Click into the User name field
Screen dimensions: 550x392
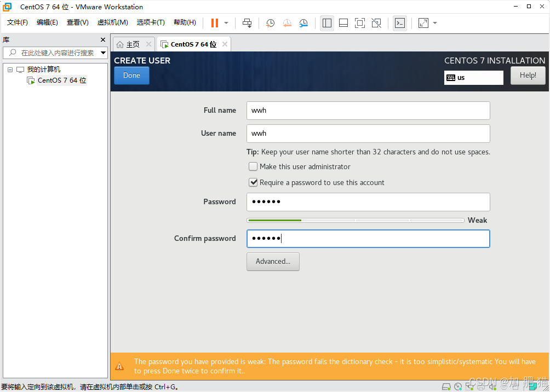click(368, 134)
